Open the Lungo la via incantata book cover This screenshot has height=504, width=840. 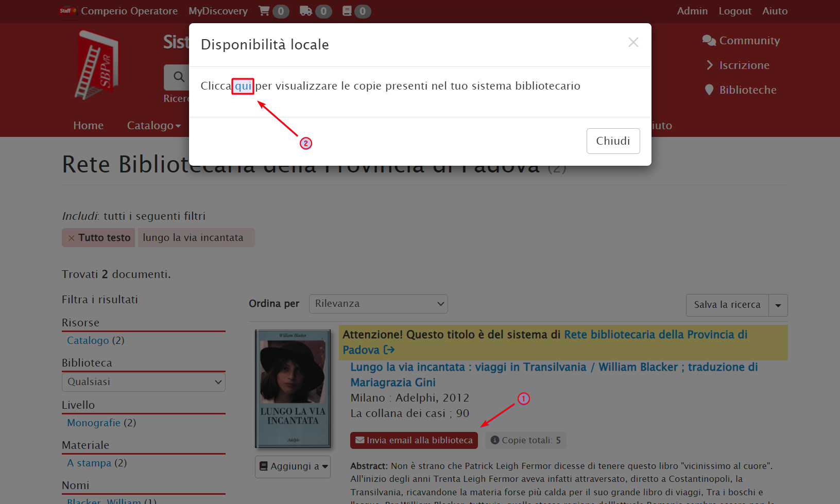point(293,389)
